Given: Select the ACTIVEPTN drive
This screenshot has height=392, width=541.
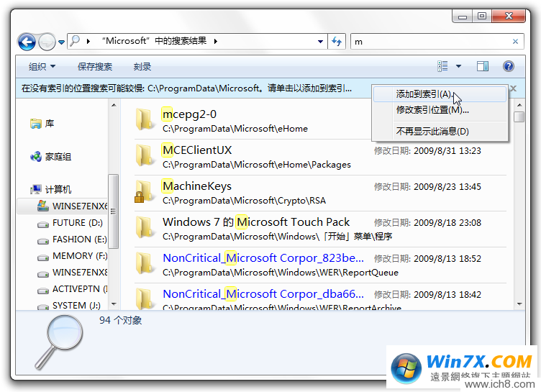Looking at the screenshot, I should (x=80, y=289).
